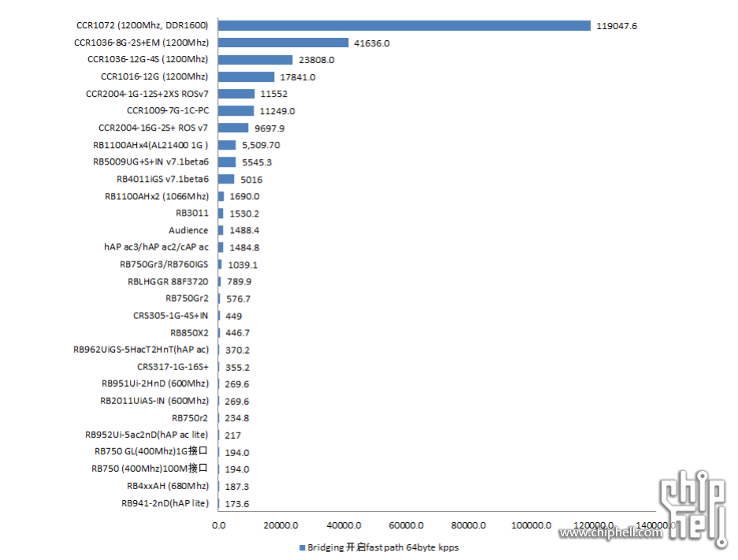Select the bar for CCR1016-12G

pos(247,76)
